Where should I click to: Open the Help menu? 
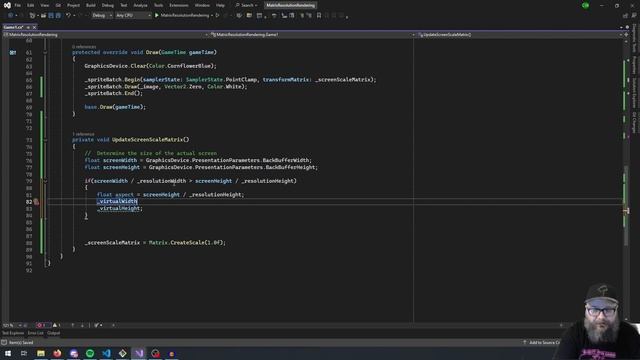220,5
